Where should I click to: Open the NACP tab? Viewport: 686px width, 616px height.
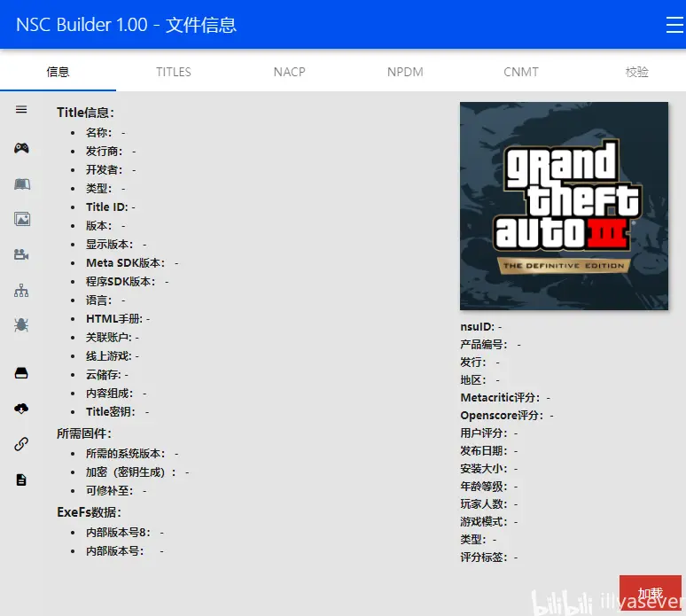pos(290,72)
